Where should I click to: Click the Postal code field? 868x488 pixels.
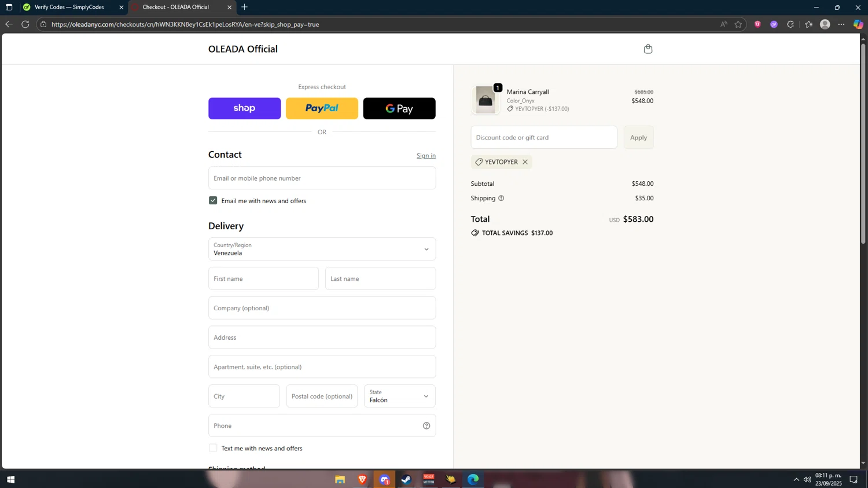point(322,396)
